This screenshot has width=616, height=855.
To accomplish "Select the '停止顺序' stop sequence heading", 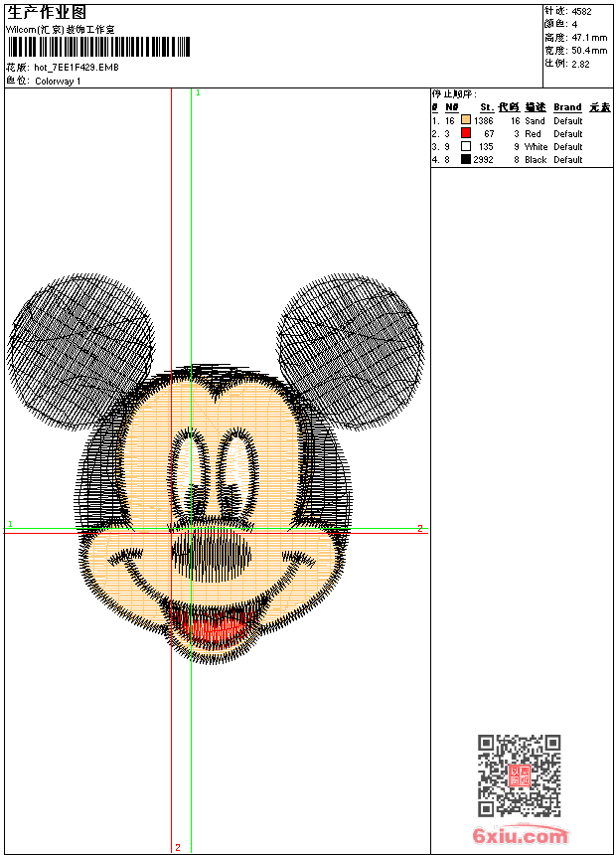I will (453, 93).
